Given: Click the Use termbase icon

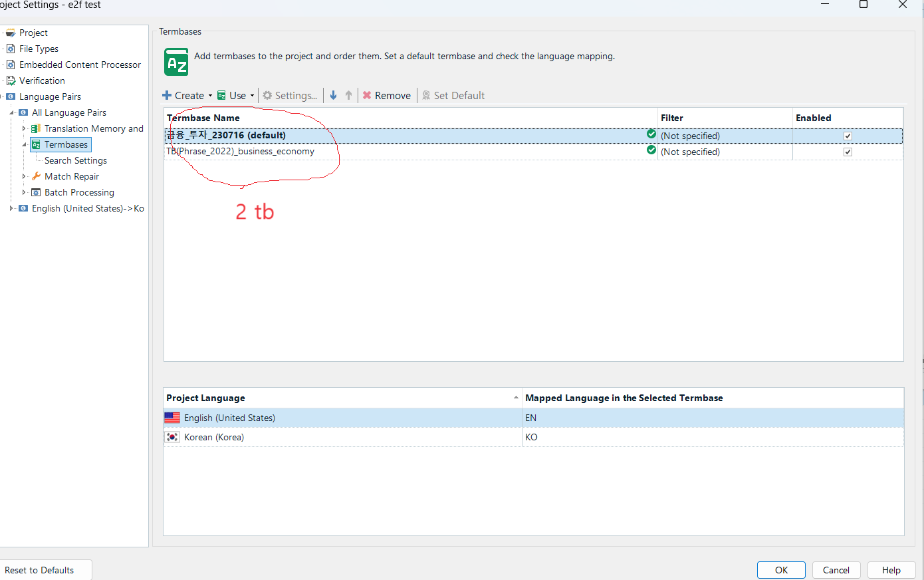Looking at the screenshot, I should [x=222, y=95].
